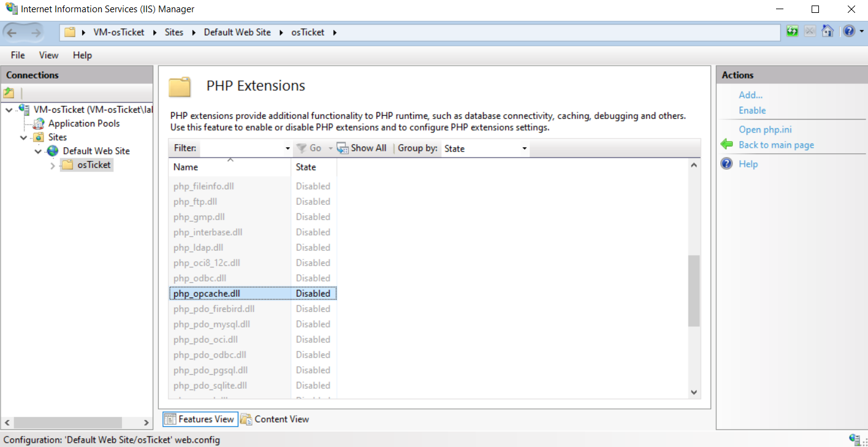The height and width of the screenshot is (447, 868).
Task: Click the Default Web Site globe icon
Action: [x=53, y=151]
